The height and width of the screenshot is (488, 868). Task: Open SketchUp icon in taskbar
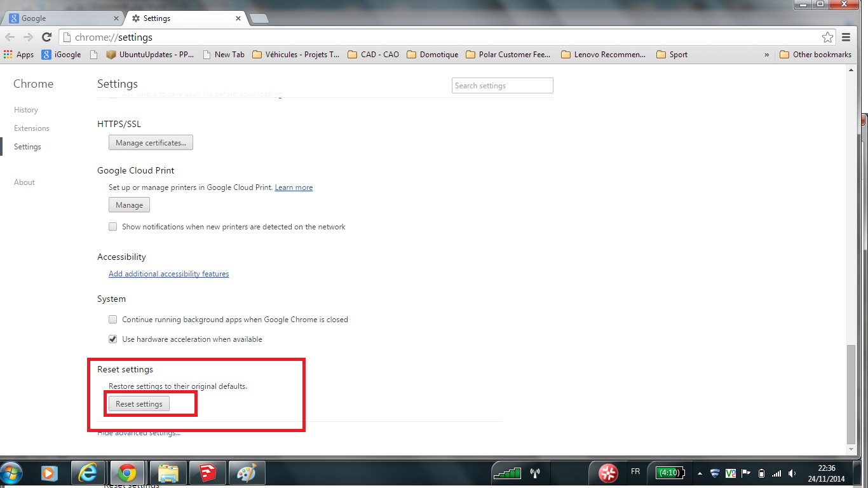pyautogui.click(x=207, y=473)
